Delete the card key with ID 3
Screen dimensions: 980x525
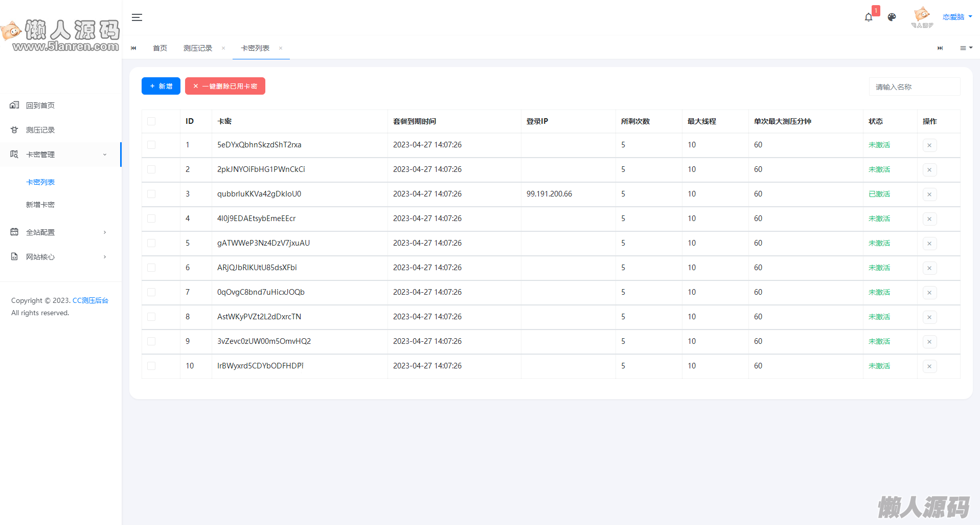(929, 194)
